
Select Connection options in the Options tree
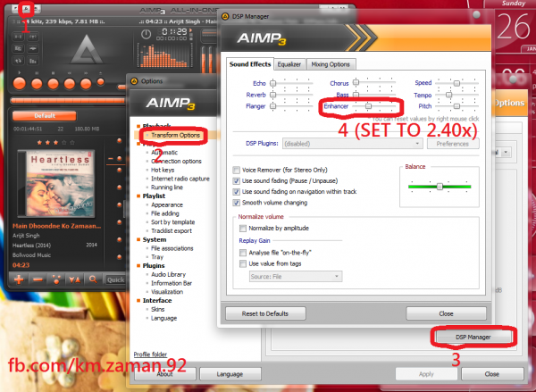click(176, 162)
